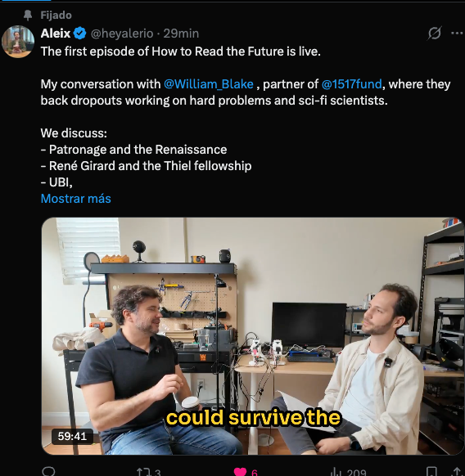View post analytics bar chart icon
Screen dimensions: 465x476
(x=336, y=472)
